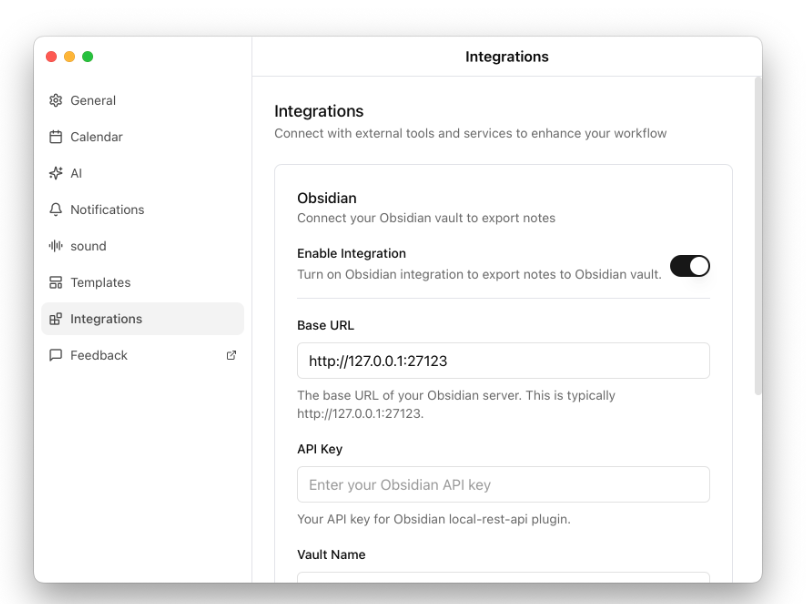Click the 'Connect with external tools and services' subtitle
Screen dimensions: 810x604
pos(470,133)
